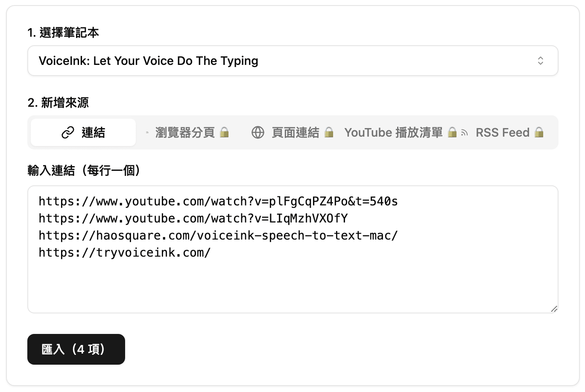Image resolution: width=585 pixels, height=392 pixels.
Task: Click the first YouTube URL ending t=540s
Action: pos(218,202)
